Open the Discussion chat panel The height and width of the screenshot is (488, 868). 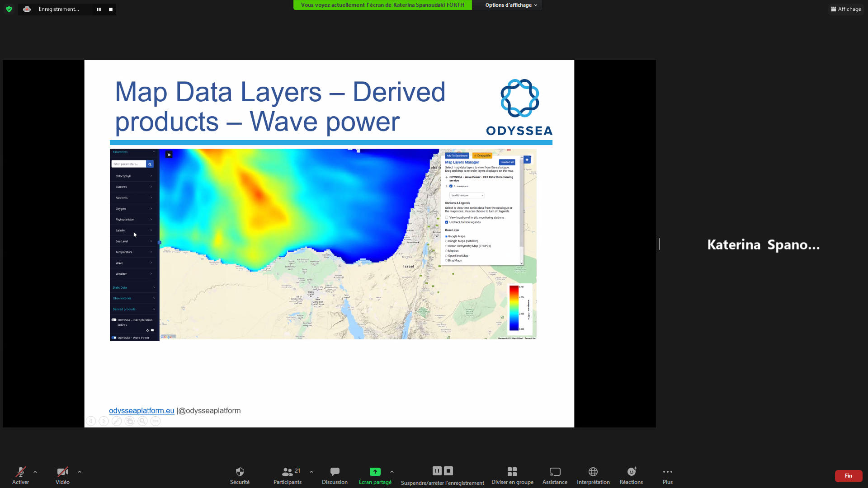coord(335,472)
